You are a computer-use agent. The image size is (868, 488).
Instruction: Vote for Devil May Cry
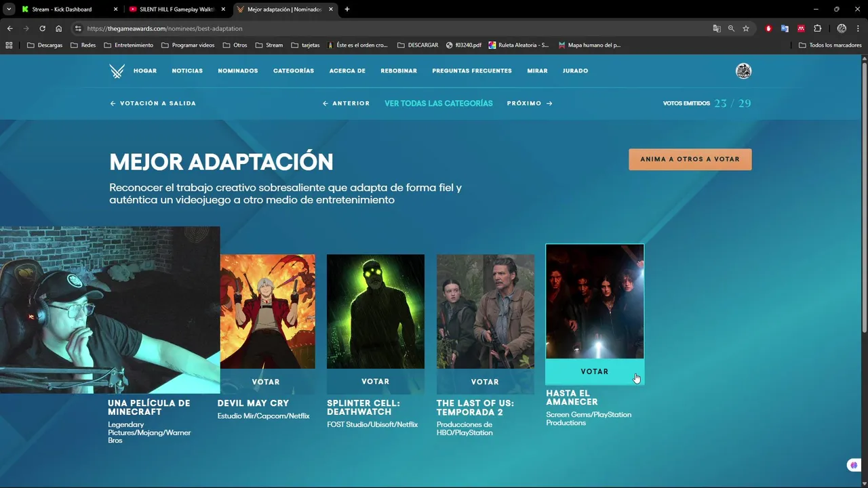click(266, 382)
